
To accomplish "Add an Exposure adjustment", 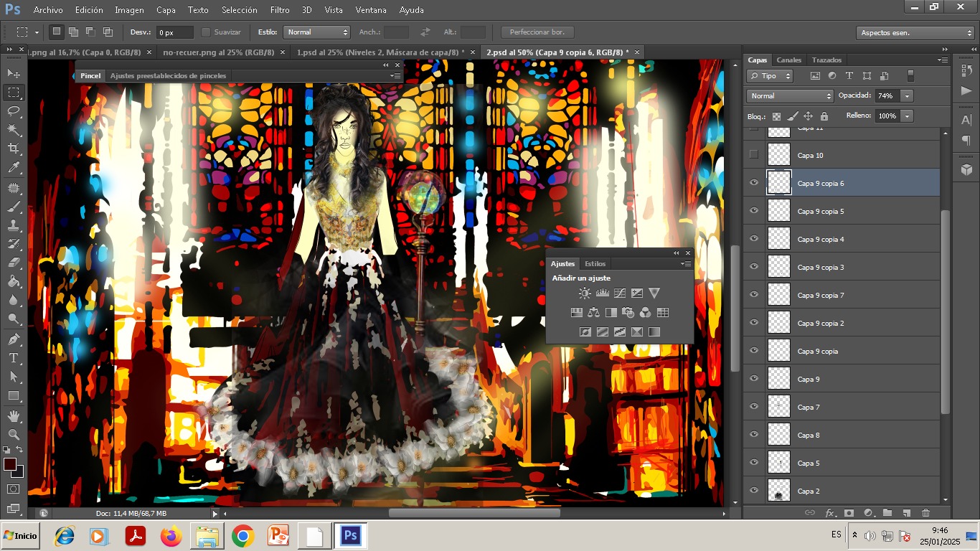I will pyautogui.click(x=637, y=293).
